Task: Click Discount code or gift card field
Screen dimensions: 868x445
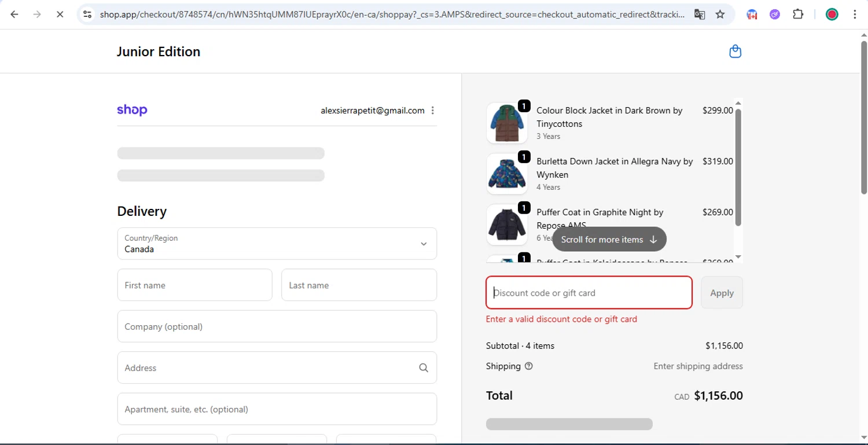Action: (x=589, y=293)
